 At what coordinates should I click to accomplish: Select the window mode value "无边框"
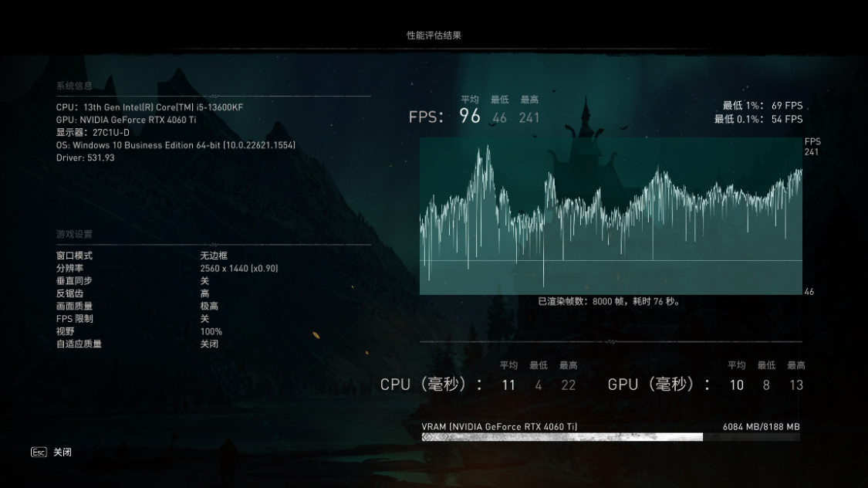(x=214, y=256)
